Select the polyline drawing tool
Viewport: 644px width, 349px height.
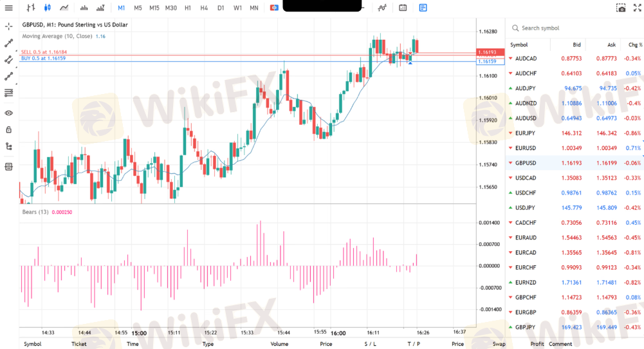(8, 77)
